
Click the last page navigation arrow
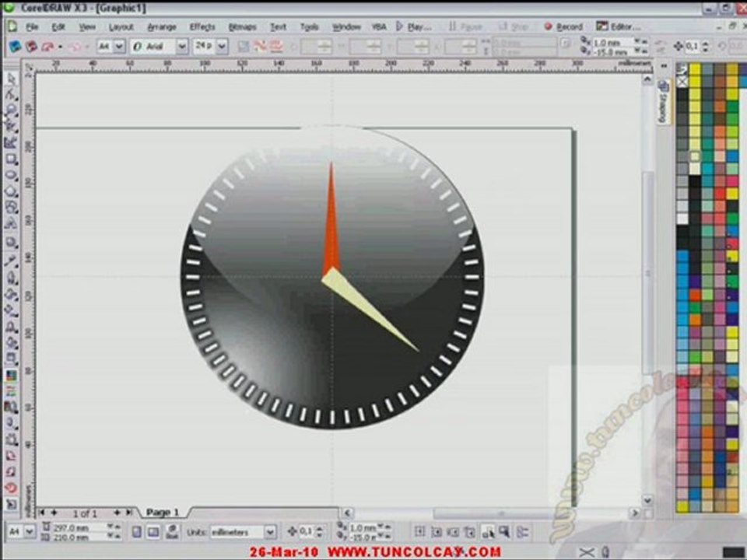tap(129, 513)
